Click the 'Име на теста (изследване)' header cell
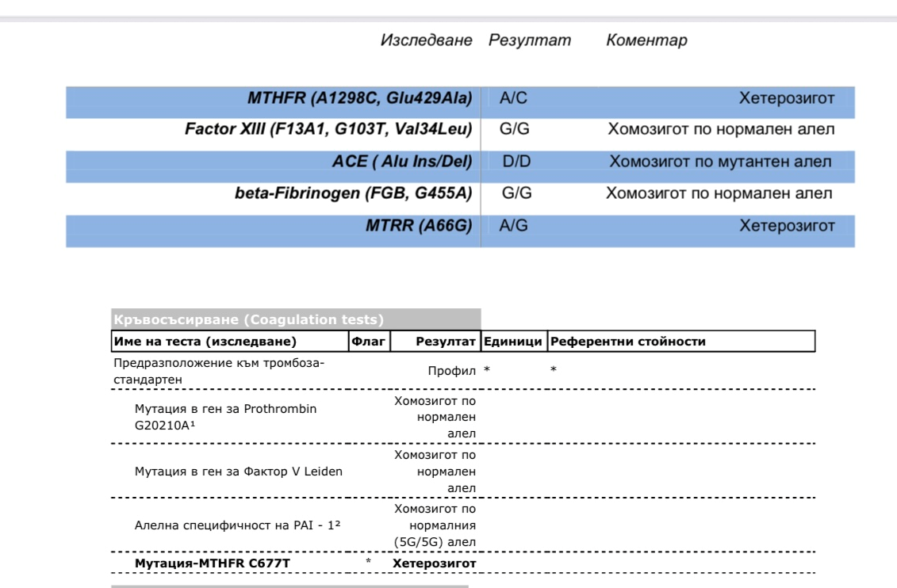This screenshot has height=588, width=897. click(205, 342)
